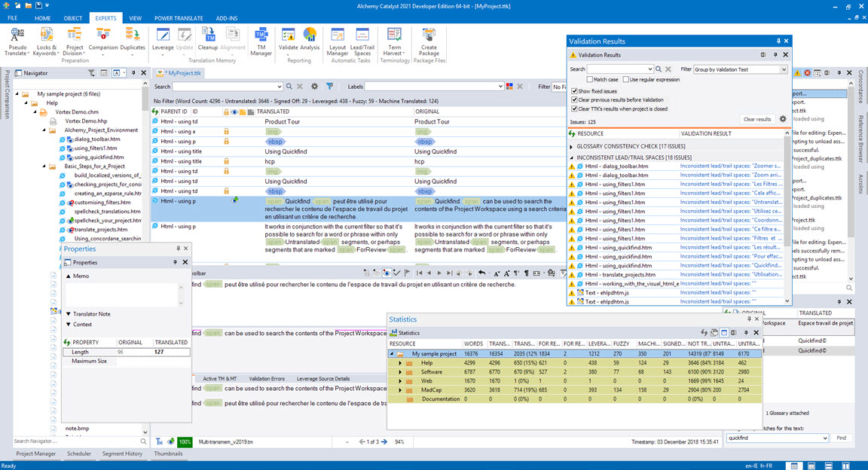868x470 pixels.
Task: Collapse Inconsistent Lead/Trail Spaces group
Action: pos(572,157)
